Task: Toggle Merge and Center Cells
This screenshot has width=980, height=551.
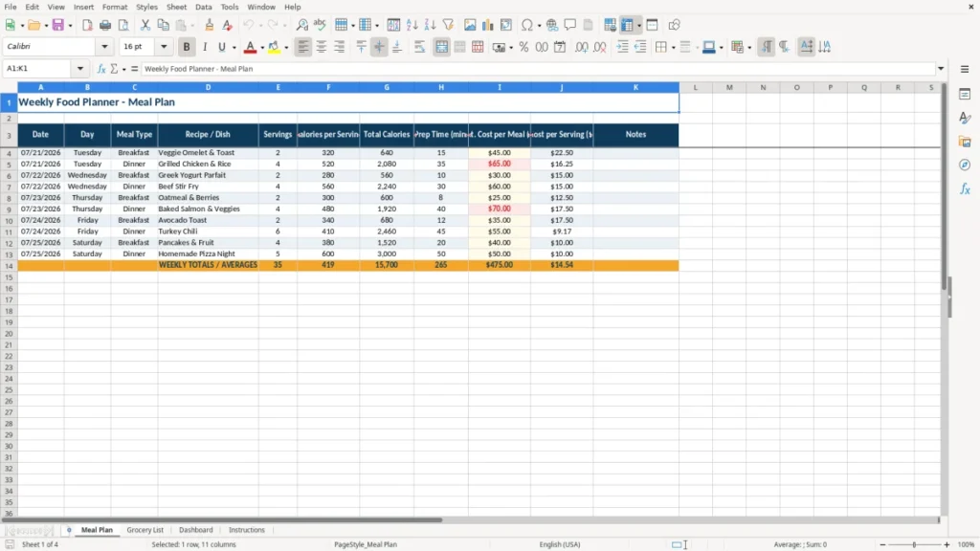Action: click(x=441, y=47)
